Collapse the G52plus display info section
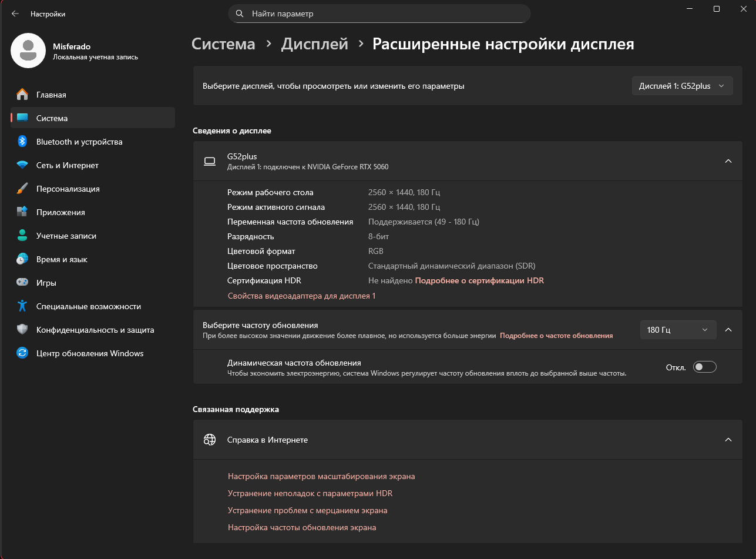Viewport: 756px width, 559px height. pos(728,161)
